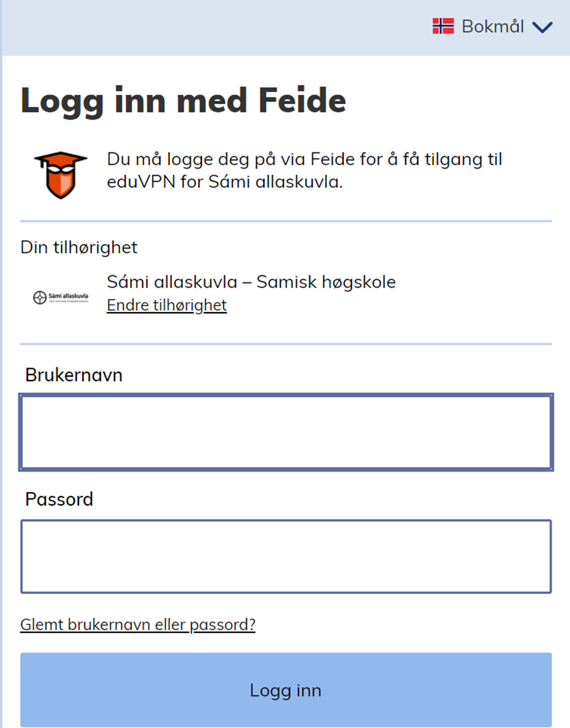This screenshot has width=570, height=728.
Task: Select the circular Sámi allaskuvla emblem
Action: (41, 296)
